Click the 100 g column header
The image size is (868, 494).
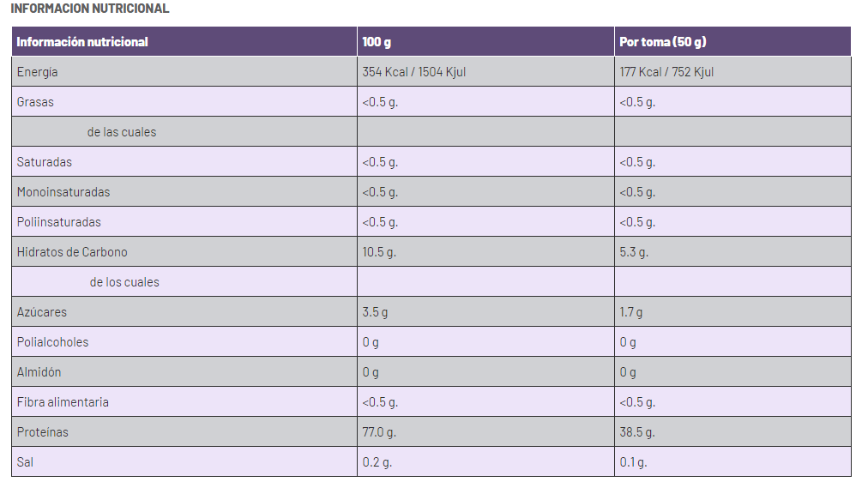[377, 42]
